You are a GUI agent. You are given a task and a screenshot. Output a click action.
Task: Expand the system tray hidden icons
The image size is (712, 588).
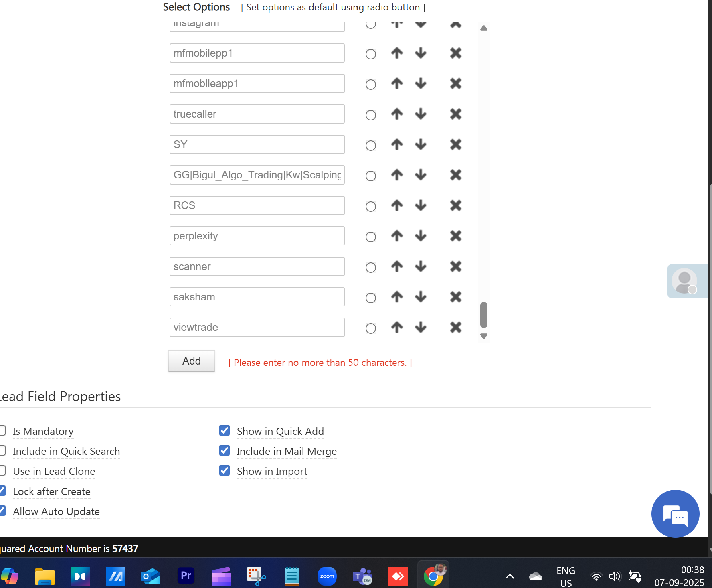(x=510, y=576)
